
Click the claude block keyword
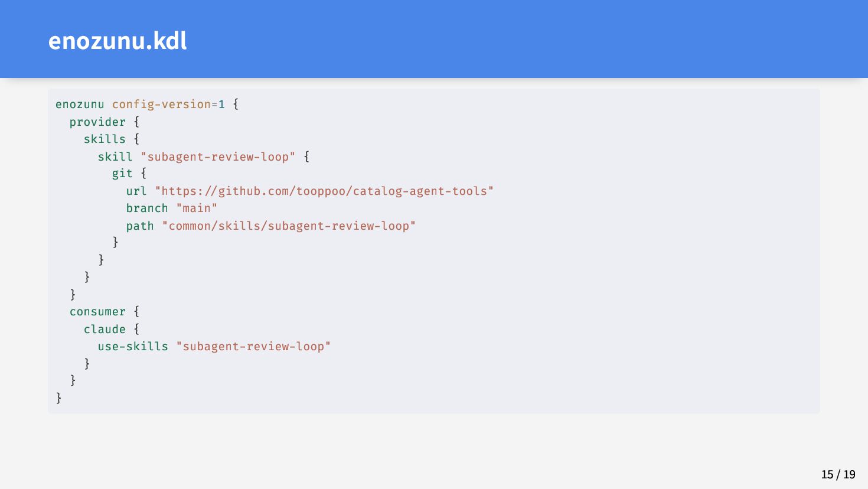pos(105,329)
